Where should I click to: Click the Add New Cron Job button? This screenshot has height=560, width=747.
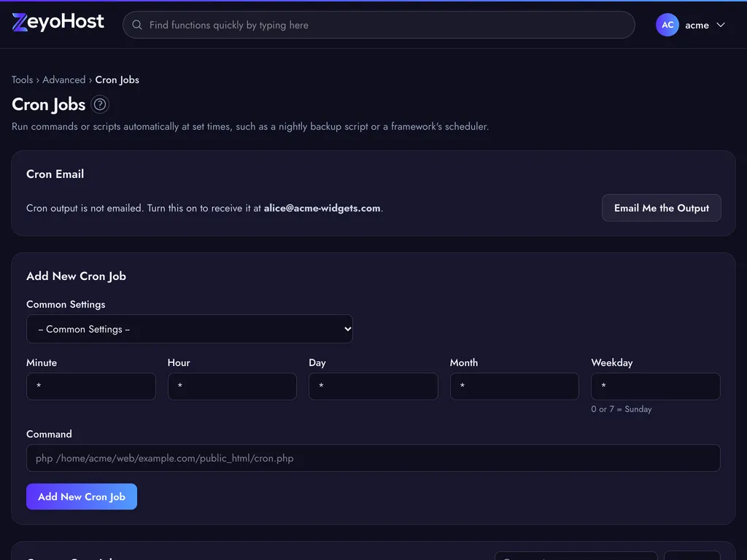pyautogui.click(x=82, y=497)
